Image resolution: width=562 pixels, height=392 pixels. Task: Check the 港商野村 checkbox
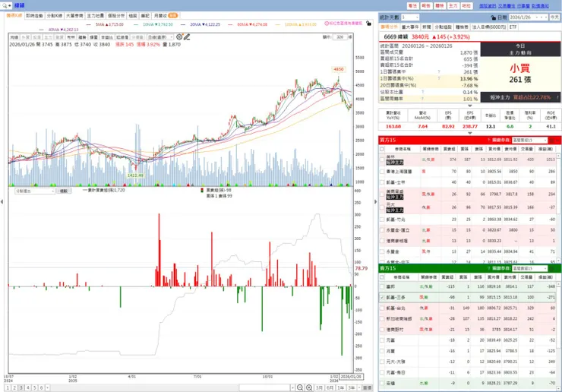pyautogui.click(x=382, y=330)
